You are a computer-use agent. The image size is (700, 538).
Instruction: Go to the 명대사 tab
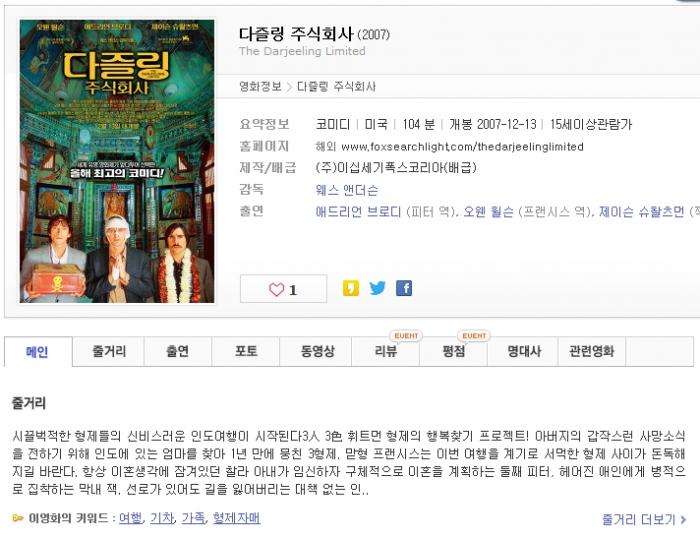click(x=524, y=351)
